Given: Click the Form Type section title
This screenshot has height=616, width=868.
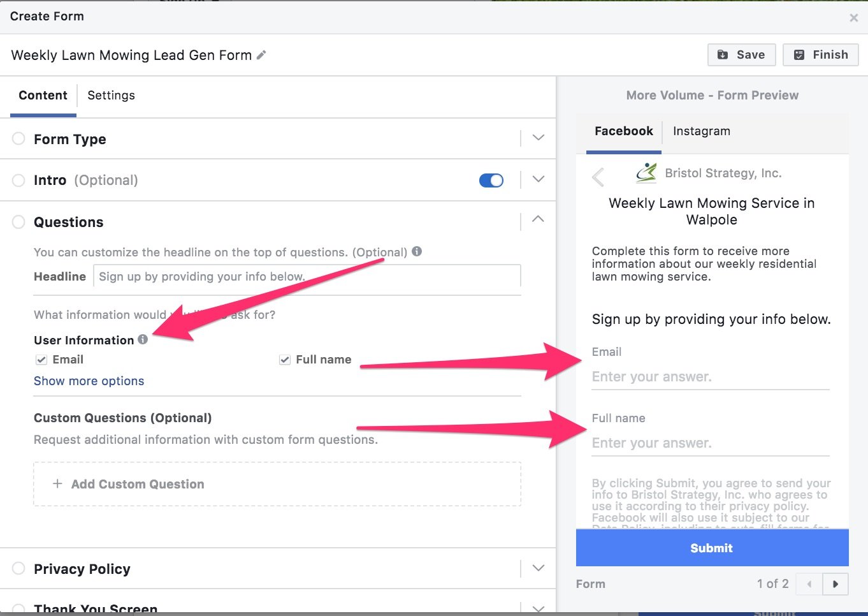Looking at the screenshot, I should click(x=70, y=139).
